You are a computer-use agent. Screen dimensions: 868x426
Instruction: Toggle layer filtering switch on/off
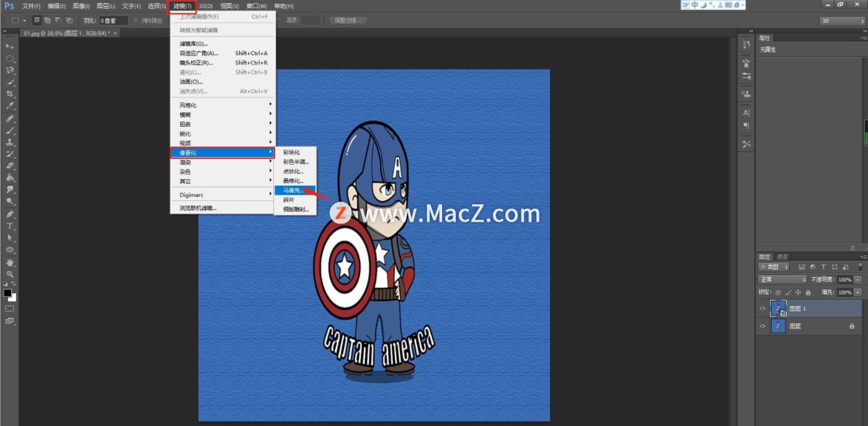pos(861,267)
